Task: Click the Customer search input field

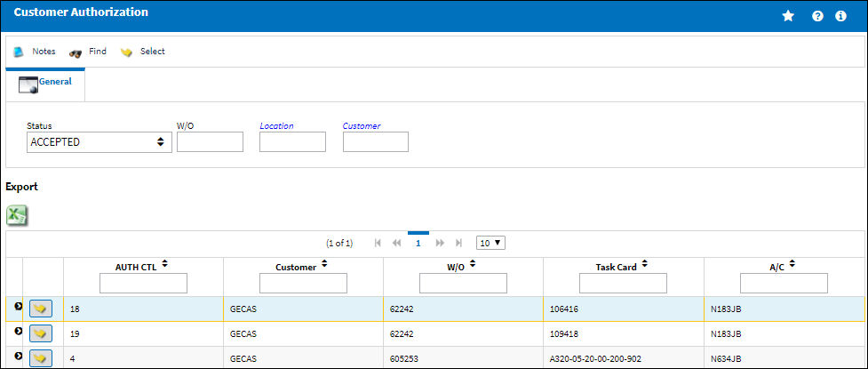Action: (x=375, y=142)
